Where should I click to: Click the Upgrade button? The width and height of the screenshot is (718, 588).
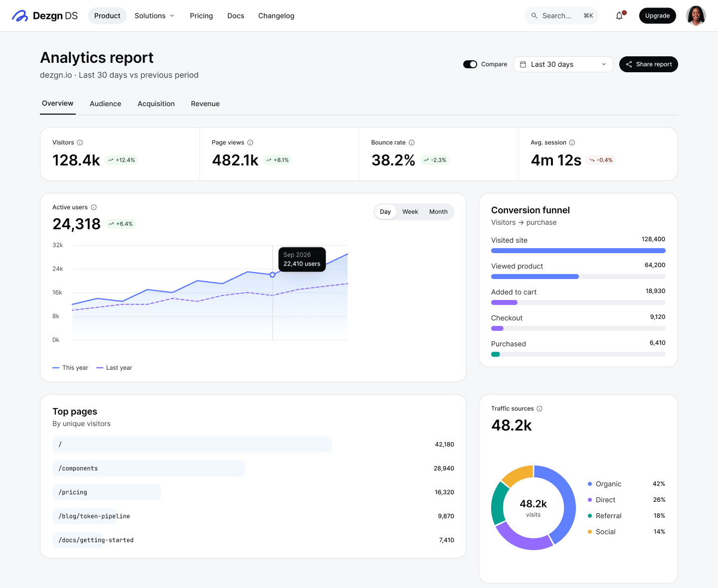click(x=658, y=16)
